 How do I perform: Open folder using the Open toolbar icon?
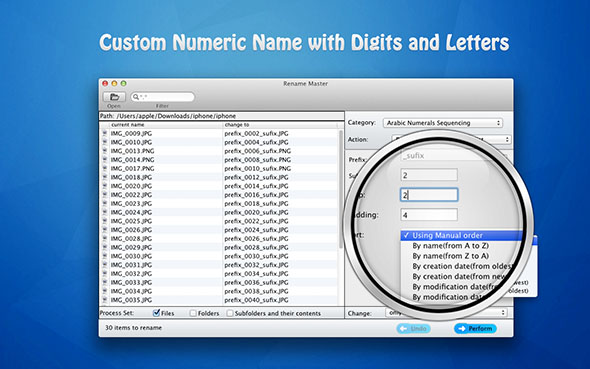(114, 97)
